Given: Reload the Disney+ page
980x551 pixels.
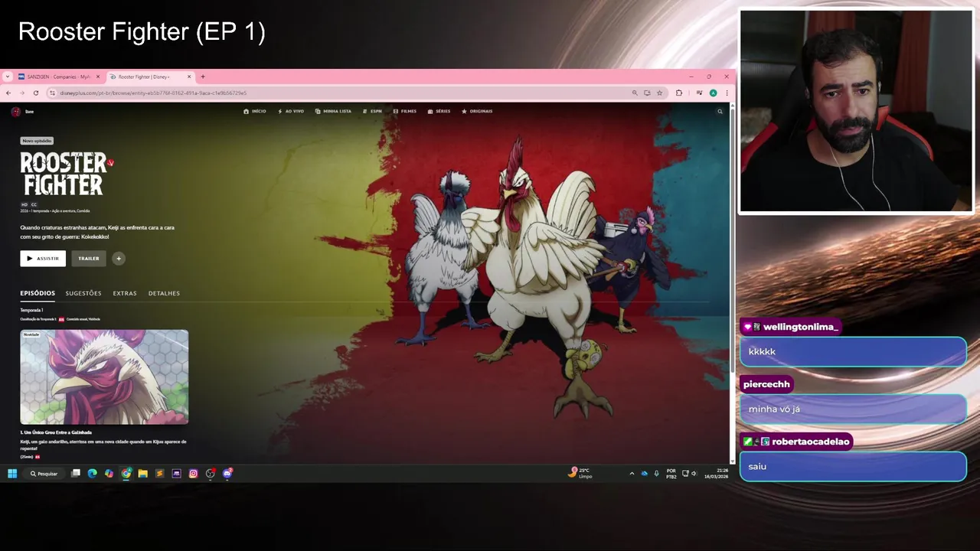Looking at the screenshot, I should coord(36,93).
